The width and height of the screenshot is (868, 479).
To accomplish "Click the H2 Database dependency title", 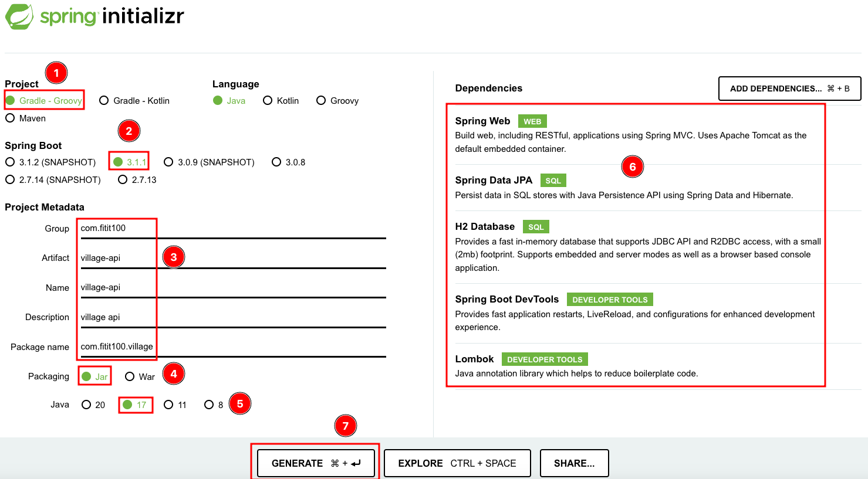I will (x=485, y=226).
